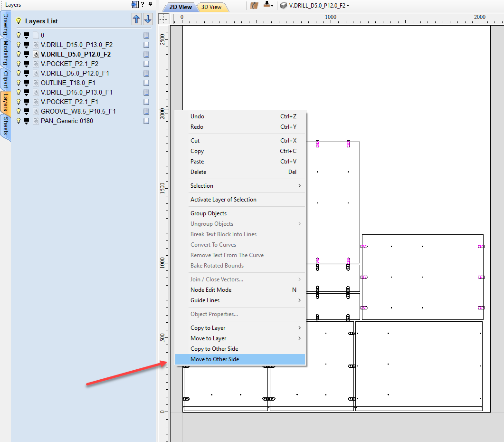The image size is (504, 442).
Task: Toggle visibility of V.DRILL_D5.0_P12.0_F2 layer
Action: (19, 54)
